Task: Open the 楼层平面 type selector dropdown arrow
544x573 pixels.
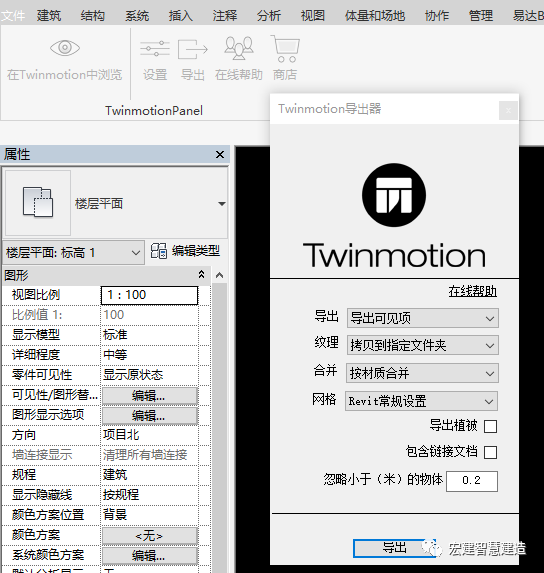Action: point(221,204)
